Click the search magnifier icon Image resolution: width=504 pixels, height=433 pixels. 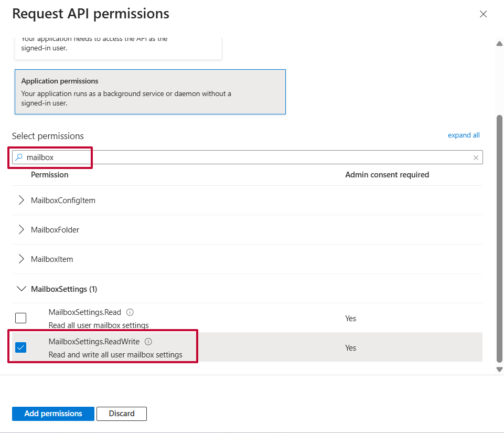coord(19,157)
